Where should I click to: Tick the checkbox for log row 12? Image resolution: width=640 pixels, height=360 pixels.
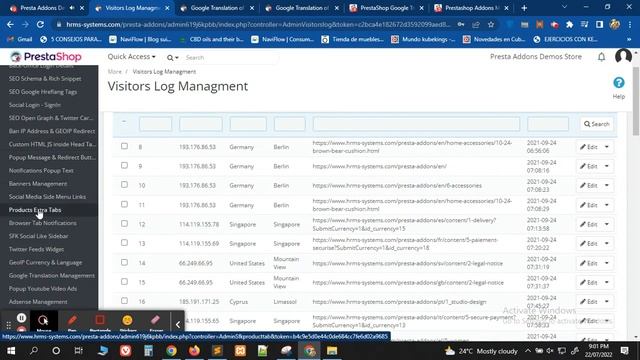click(x=124, y=224)
